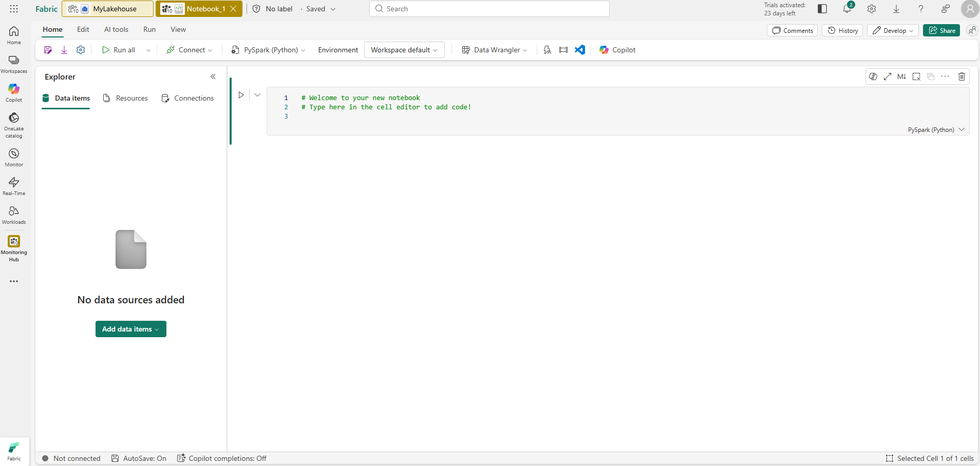Image resolution: width=980 pixels, height=466 pixels.
Task: Clear the cell output
Action: (x=916, y=76)
